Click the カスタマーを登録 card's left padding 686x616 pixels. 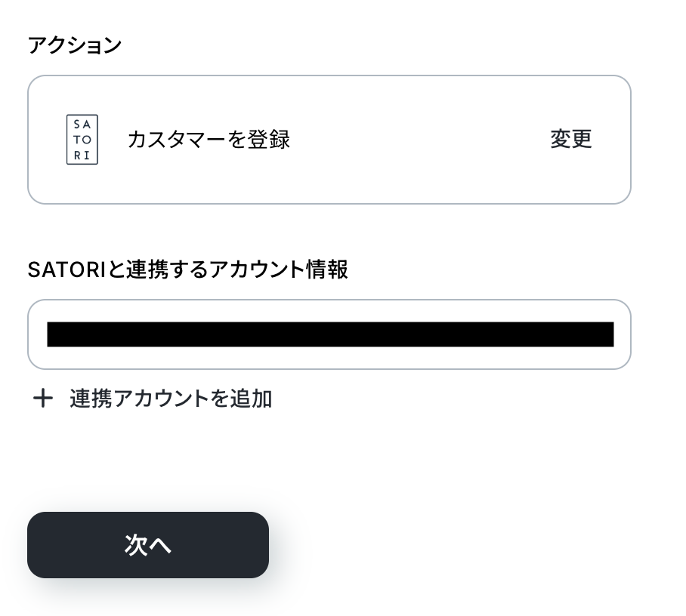click(x=45, y=140)
